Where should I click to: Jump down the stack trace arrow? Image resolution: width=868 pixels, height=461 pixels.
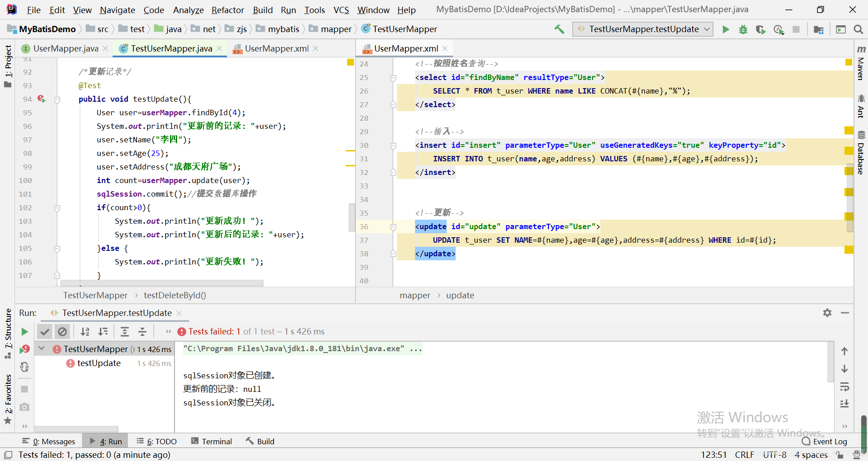[844, 369]
